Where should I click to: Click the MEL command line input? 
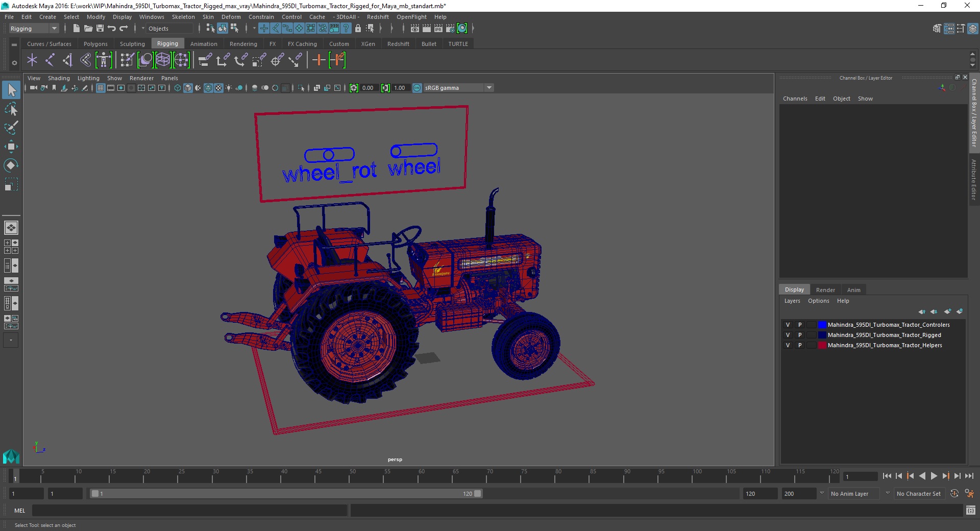[x=189, y=510]
